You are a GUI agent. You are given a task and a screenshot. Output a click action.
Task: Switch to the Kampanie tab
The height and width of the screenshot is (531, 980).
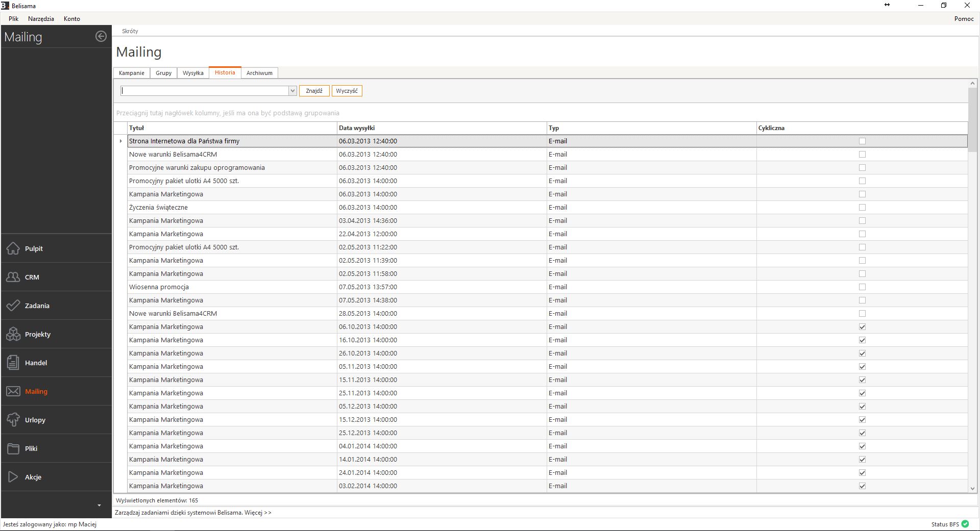[x=131, y=73]
